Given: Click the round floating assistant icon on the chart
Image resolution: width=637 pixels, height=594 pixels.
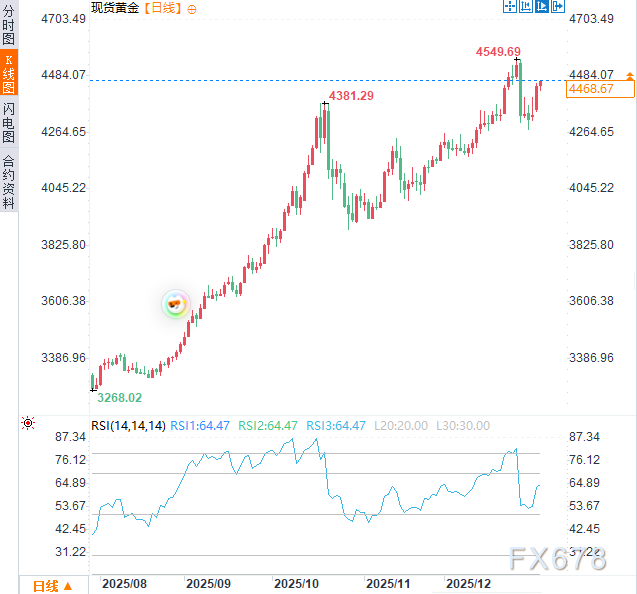Looking at the screenshot, I should pos(177,304).
